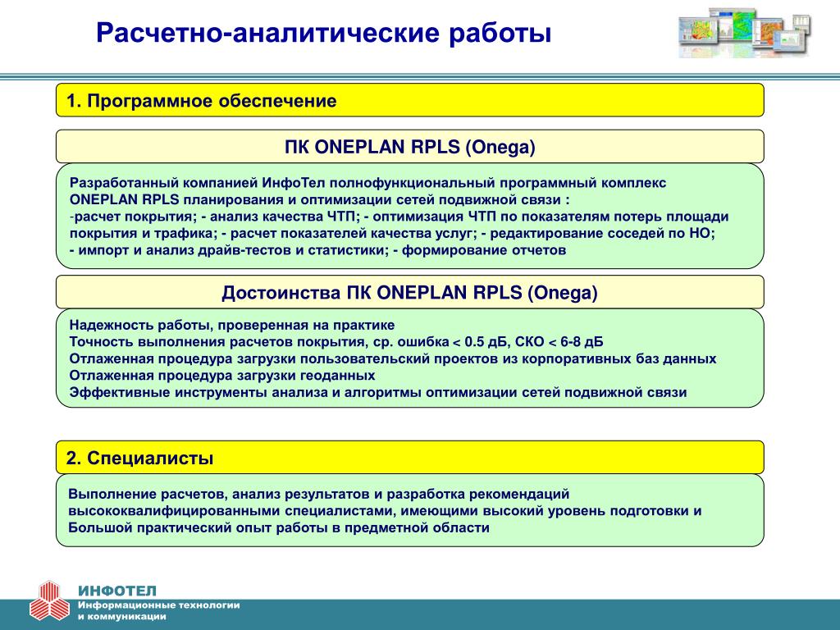Select the line starting "Выполнение расчетов, анализ результатов"
Image resolution: width=840 pixels, height=630 pixels.
point(319,494)
